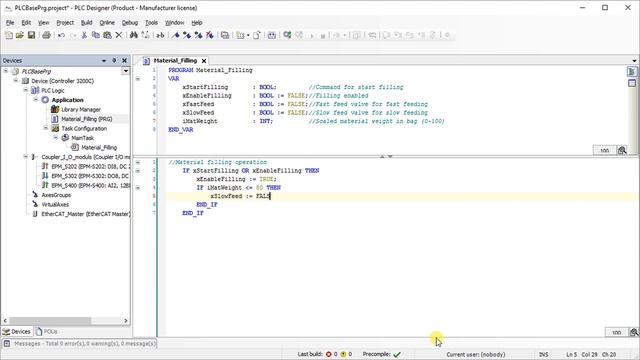Click the Replace 'ab' toolbar icon
The height and width of the screenshot is (360, 640).
click(160, 36)
